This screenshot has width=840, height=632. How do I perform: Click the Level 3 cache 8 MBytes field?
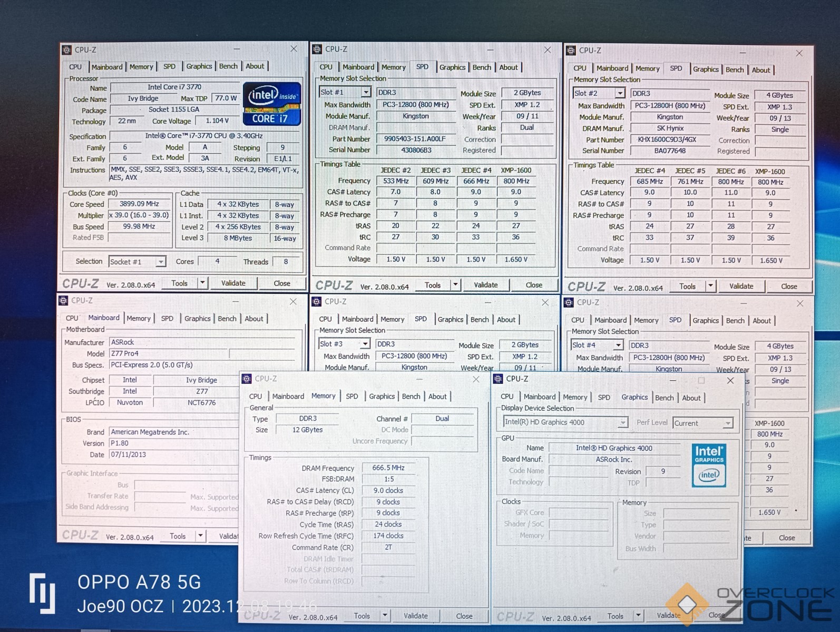pyautogui.click(x=238, y=238)
